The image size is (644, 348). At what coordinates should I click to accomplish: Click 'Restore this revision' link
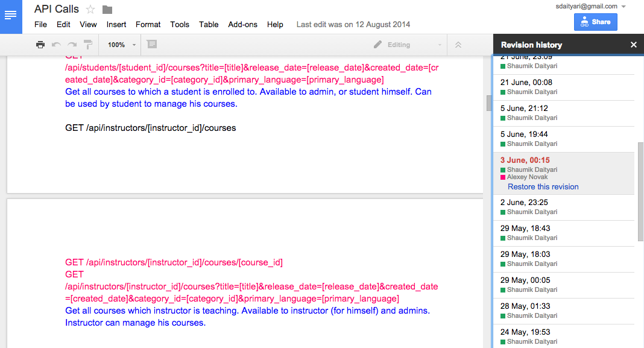point(543,187)
